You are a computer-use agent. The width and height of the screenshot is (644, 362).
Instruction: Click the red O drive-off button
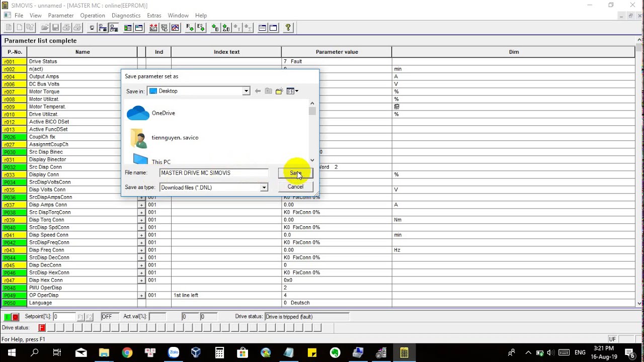point(16,317)
